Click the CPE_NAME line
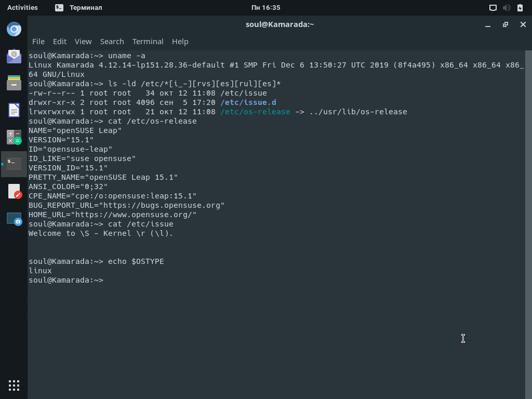 [x=113, y=196]
